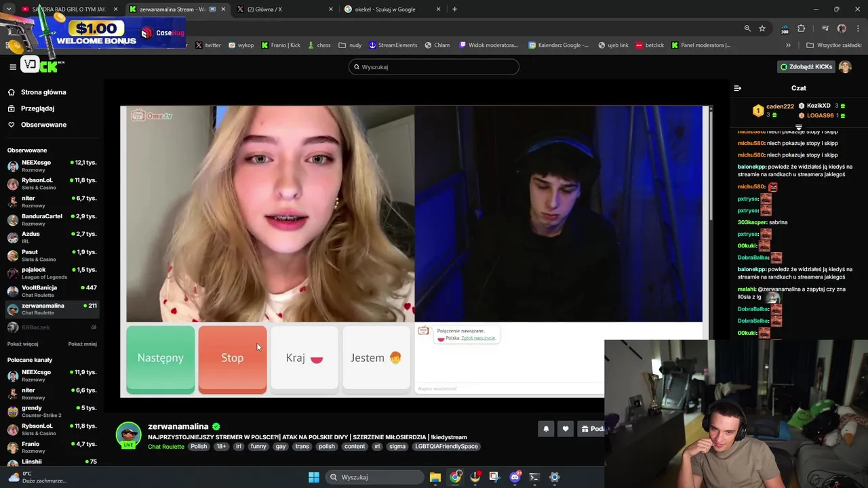Screen dimensions: 868x488
Task: Open the Jestem gender selector
Action: coord(376,359)
